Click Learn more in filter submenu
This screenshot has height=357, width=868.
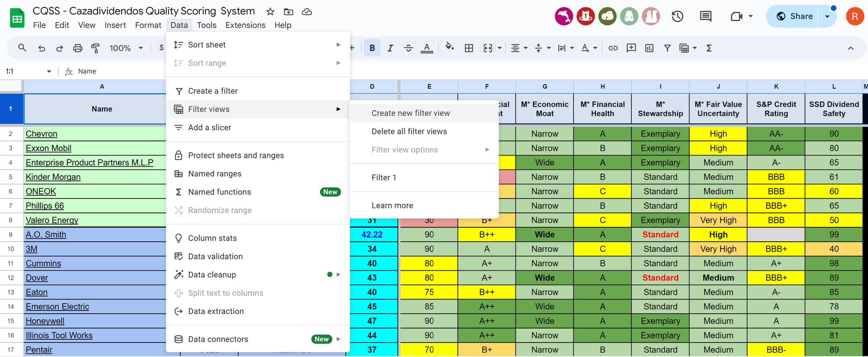pos(424,206)
